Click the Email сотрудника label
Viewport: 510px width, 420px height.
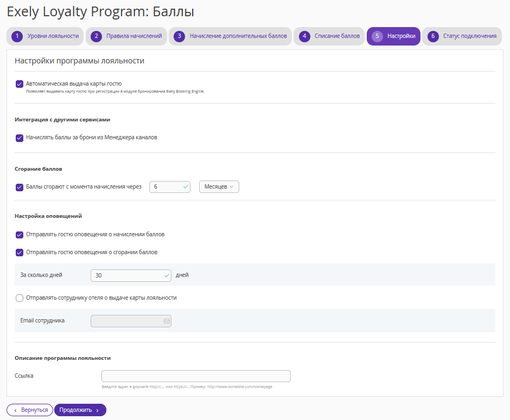(x=42, y=321)
